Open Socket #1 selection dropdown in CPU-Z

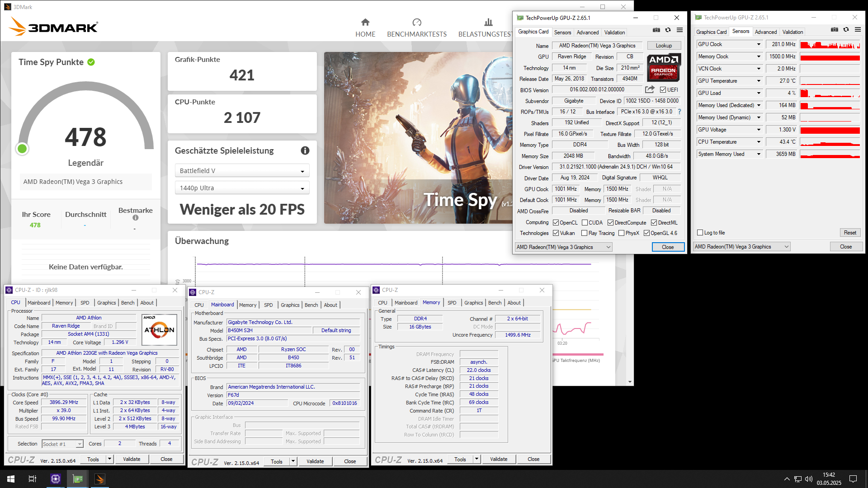click(x=63, y=444)
